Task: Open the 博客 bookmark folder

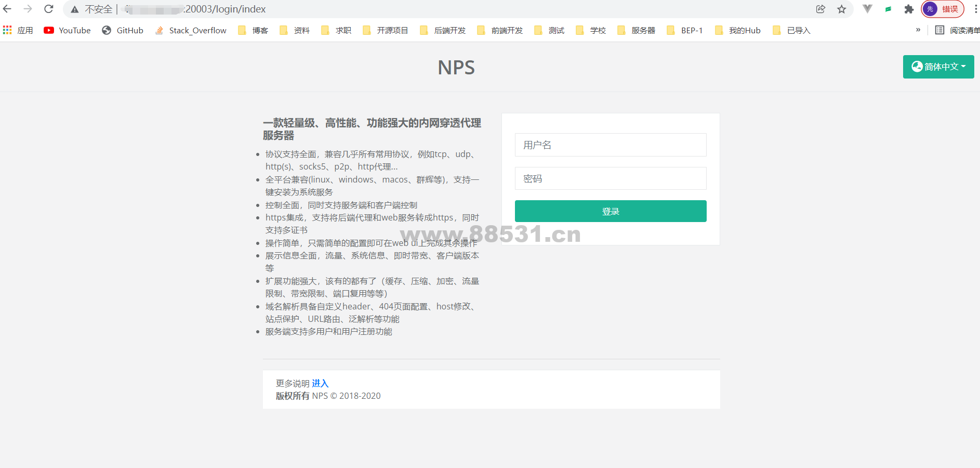Action: pyautogui.click(x=253, y=30)
